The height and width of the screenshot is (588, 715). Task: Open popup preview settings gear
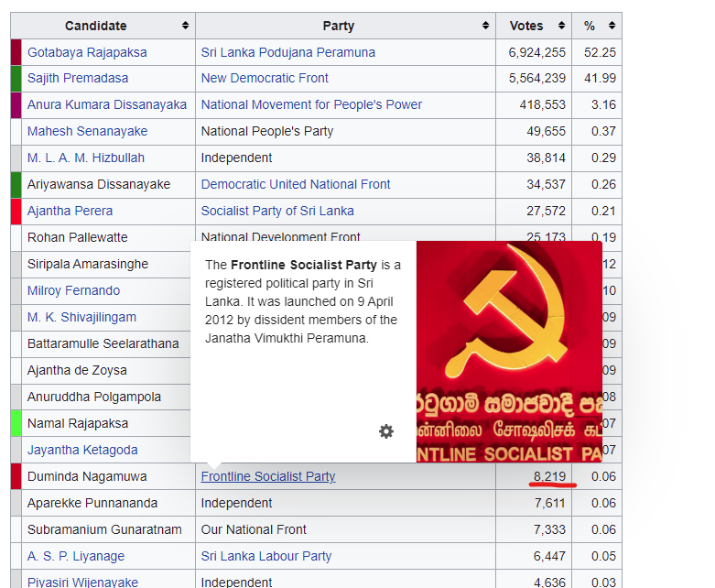click(386, 431)
